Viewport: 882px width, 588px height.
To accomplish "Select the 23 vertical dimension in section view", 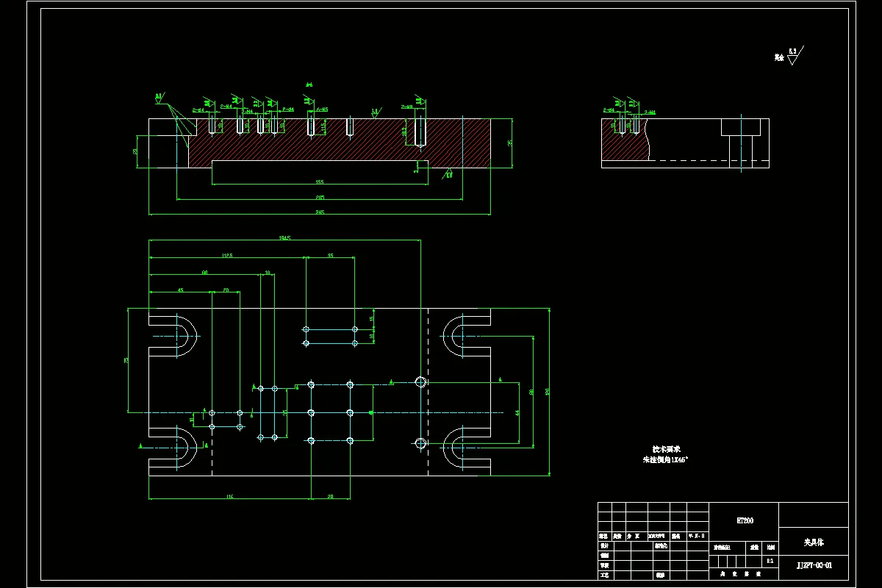I will click(x=135, y=151).
